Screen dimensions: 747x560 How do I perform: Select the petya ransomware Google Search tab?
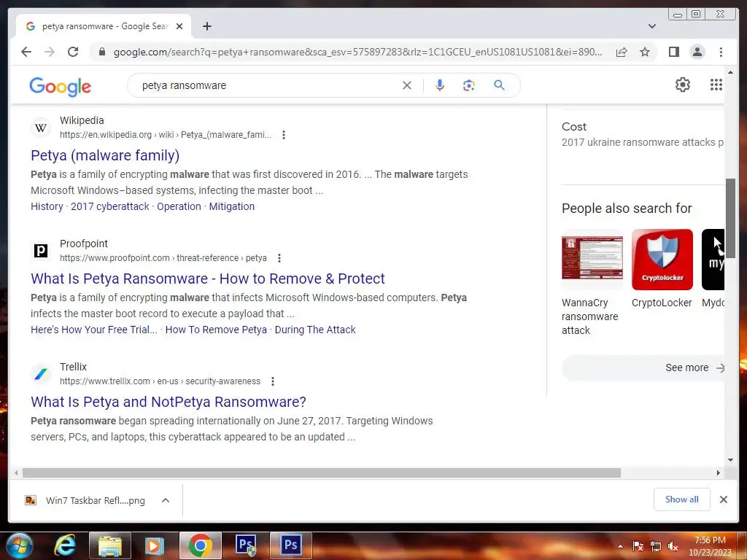104,26
